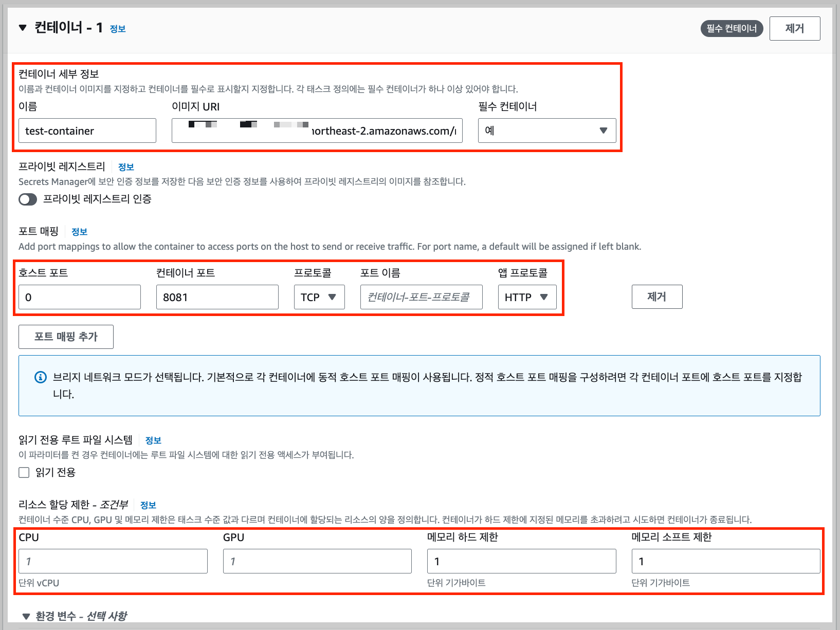Check the 읽기 전용 checkbox
Viewport: 840px width, 630px height.
[x=24, y=472]
